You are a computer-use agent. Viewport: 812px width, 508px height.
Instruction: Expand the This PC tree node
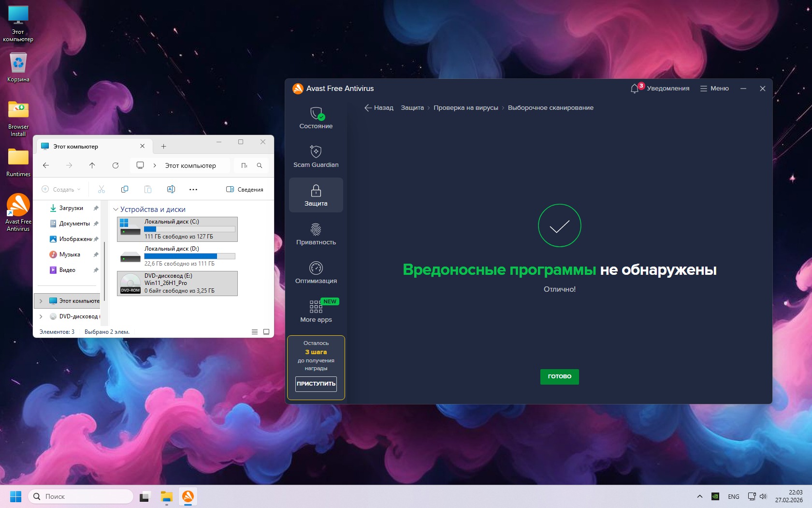pyautogui.click(x=41, y=301)
